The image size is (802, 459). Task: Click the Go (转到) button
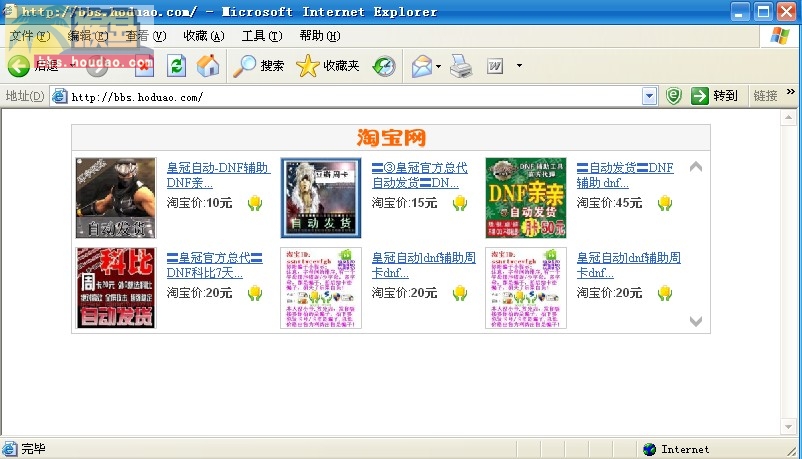point(714,96)
